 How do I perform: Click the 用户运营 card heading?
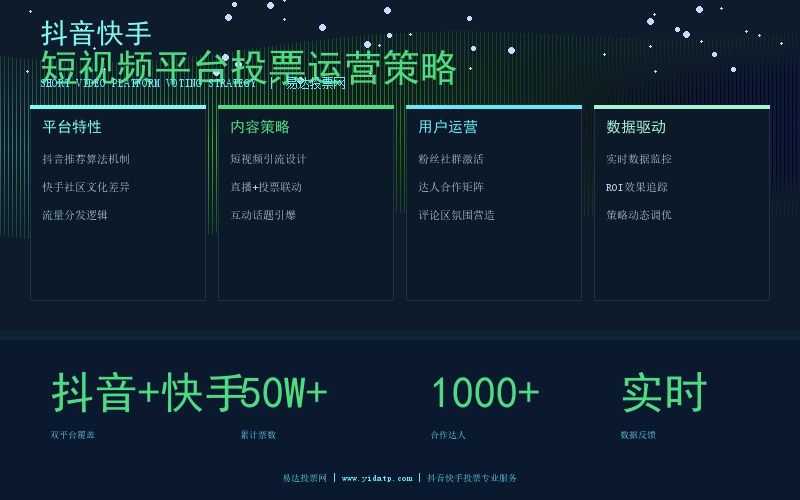(448, 127)
